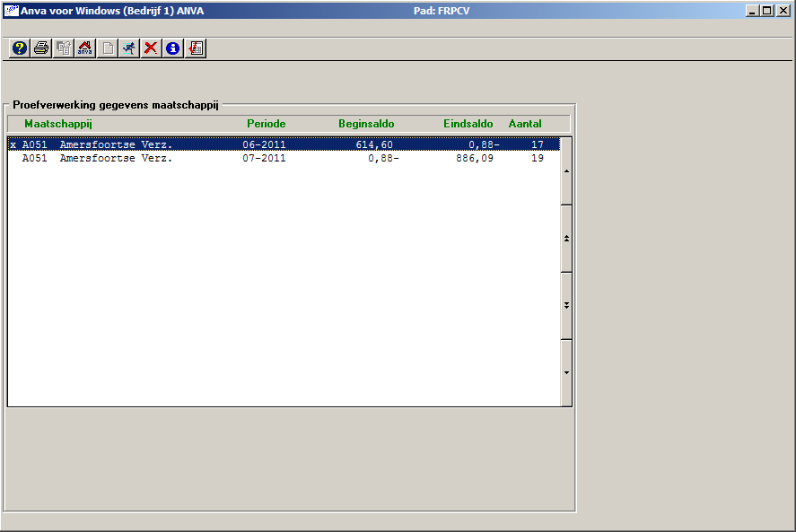Deselect the checked 06-2011 row
Viewport: 796px width, 532px height.
(12, 144)
